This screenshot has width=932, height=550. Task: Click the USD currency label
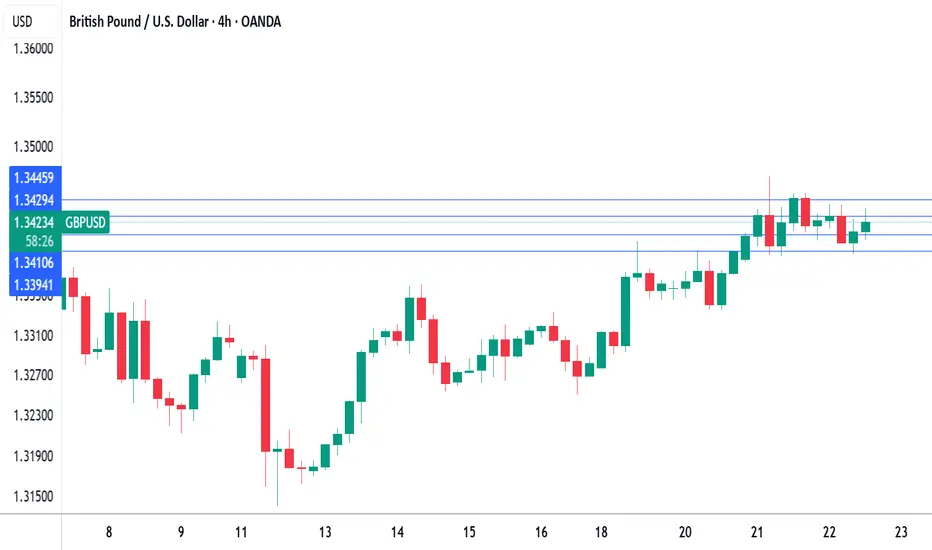click(x=23, y=22)
